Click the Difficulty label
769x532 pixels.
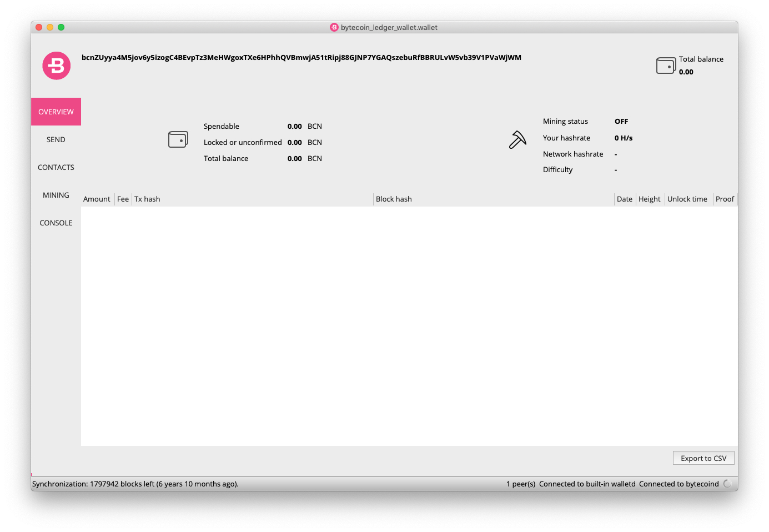click(x=558, y=169)
